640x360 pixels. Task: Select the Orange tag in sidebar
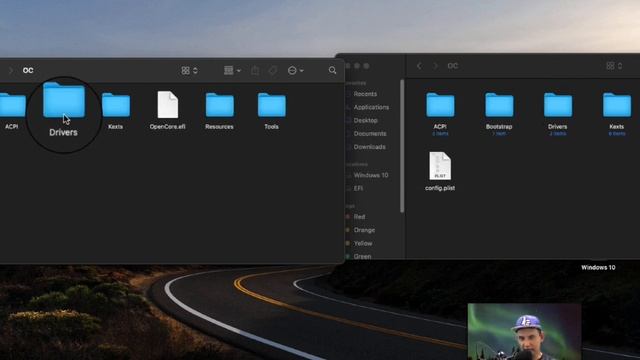[364, 230]
